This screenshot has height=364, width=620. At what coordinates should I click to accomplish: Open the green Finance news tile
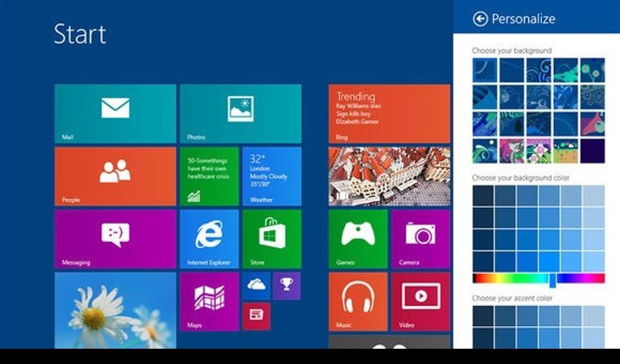click(209, 176)
